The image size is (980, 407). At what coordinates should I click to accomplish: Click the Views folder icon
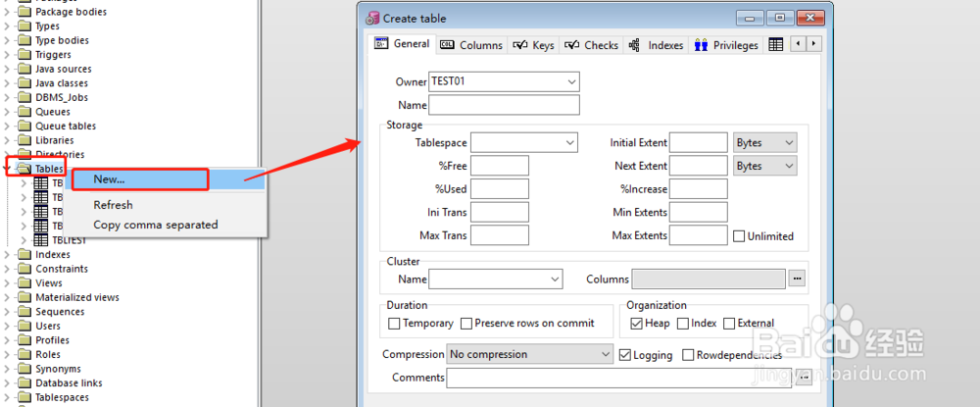click(x=24, y=283)
